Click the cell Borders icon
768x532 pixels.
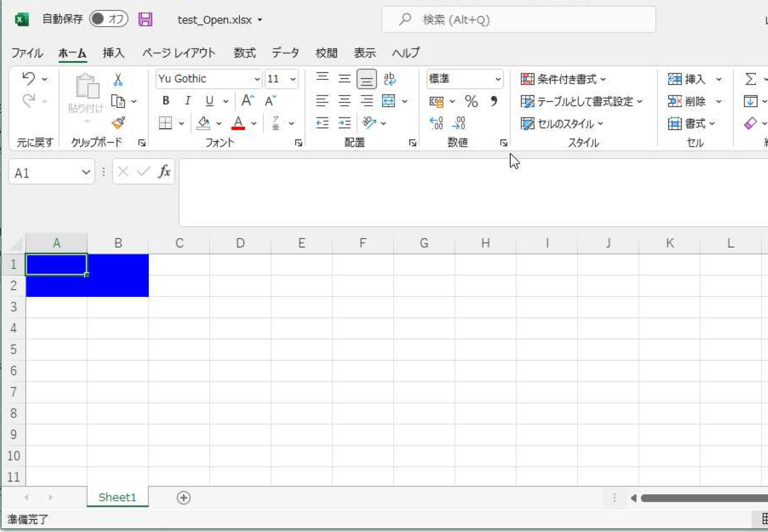click(x=166, y=123)
